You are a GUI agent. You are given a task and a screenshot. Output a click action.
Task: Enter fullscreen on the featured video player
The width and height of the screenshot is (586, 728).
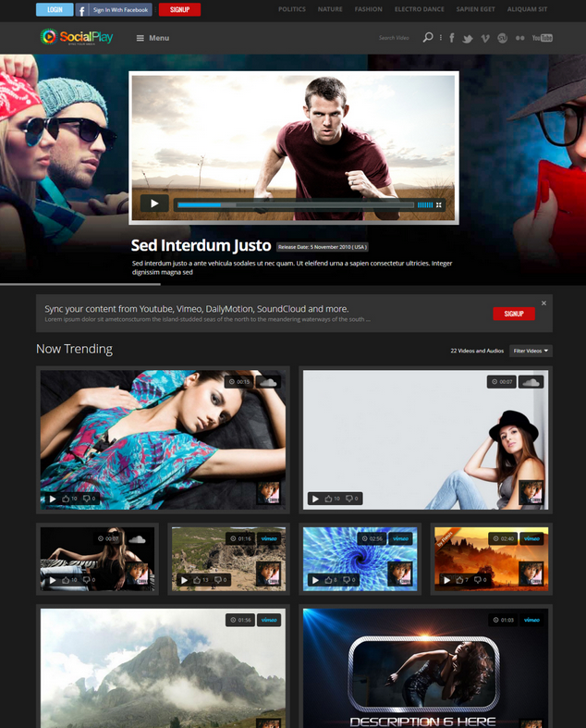[439, 205]
